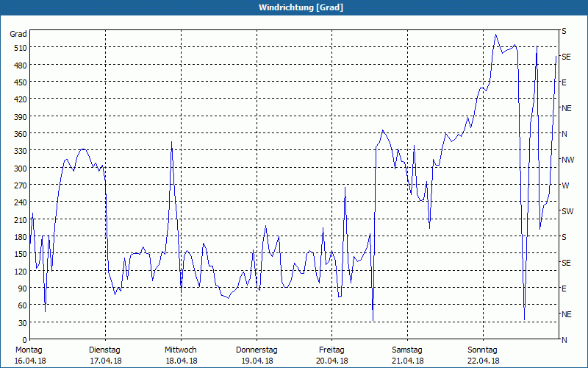Select the 180 value on left axis
The width and height of the screenshot is (588, 368).
point(21,237)
